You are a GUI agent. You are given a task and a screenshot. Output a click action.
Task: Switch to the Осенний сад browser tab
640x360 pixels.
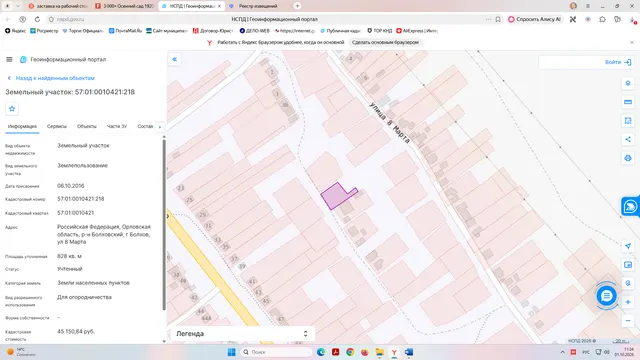point(124,6)
